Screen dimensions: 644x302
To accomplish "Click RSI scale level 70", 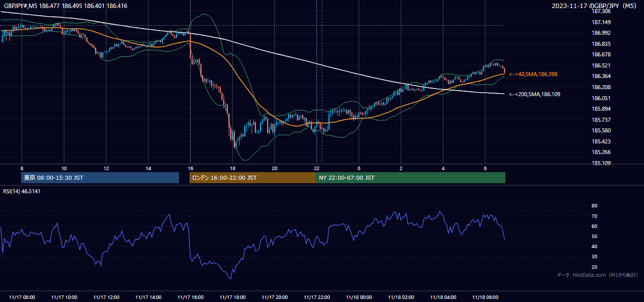I will click(x=595, y=216).
